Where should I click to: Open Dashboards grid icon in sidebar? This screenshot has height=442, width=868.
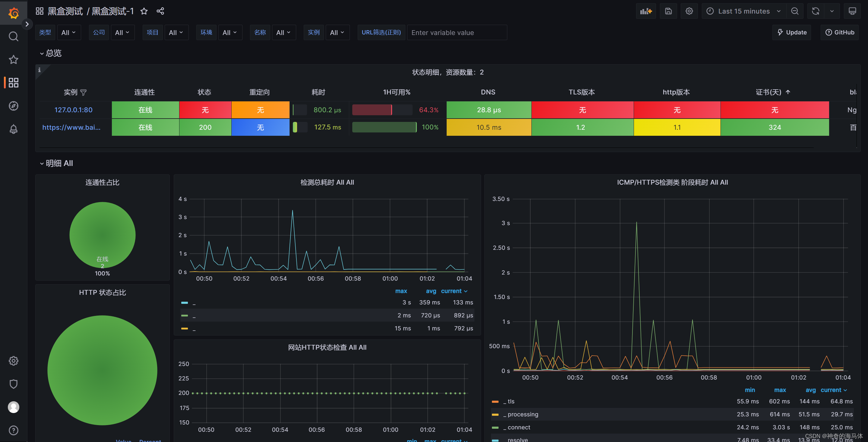click(14, 83)
